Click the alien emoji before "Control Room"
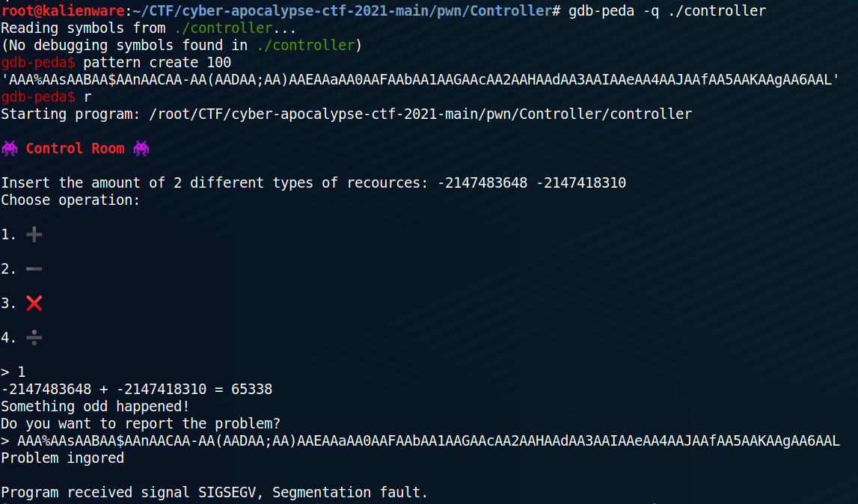 click(x=10, y=148)
